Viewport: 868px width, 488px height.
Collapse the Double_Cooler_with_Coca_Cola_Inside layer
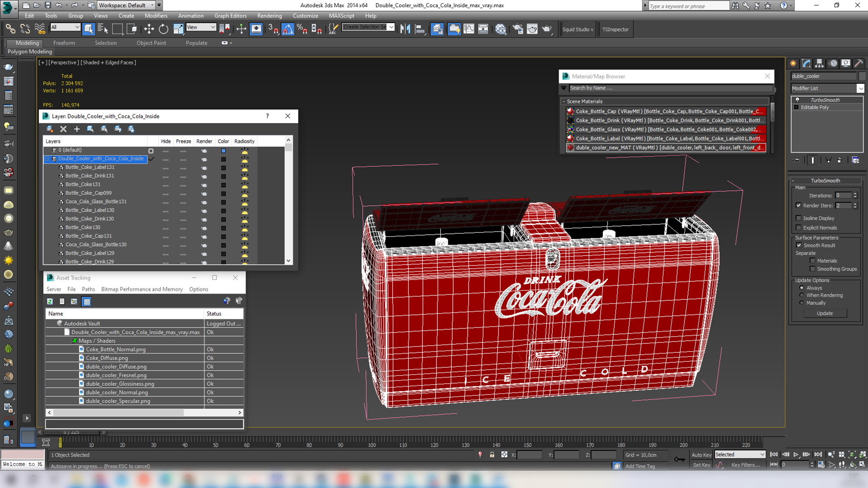coord(47,159)
